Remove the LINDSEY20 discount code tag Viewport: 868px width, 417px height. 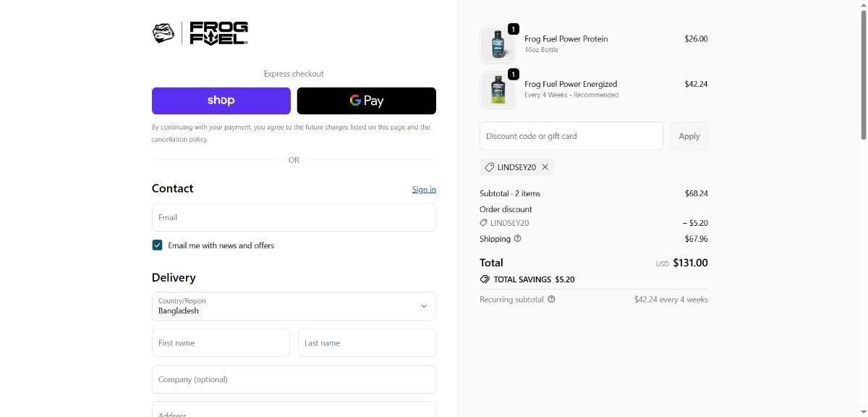tap(545, 167)
